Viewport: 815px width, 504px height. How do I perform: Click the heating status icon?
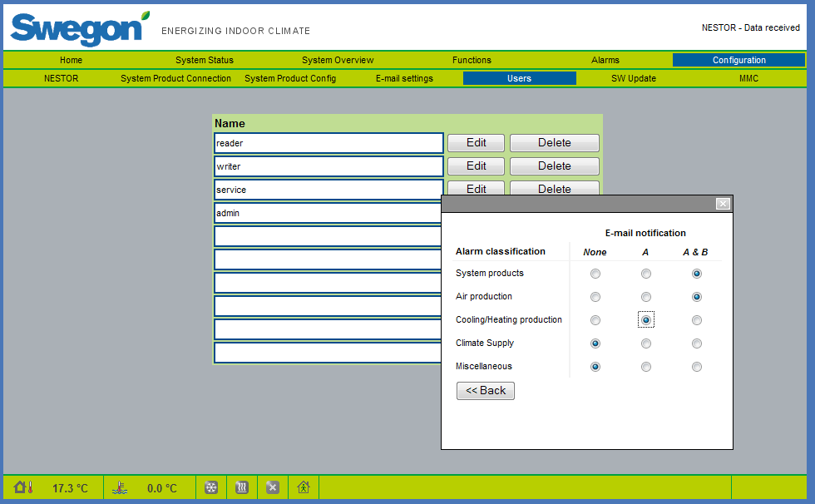click(242, 488)
